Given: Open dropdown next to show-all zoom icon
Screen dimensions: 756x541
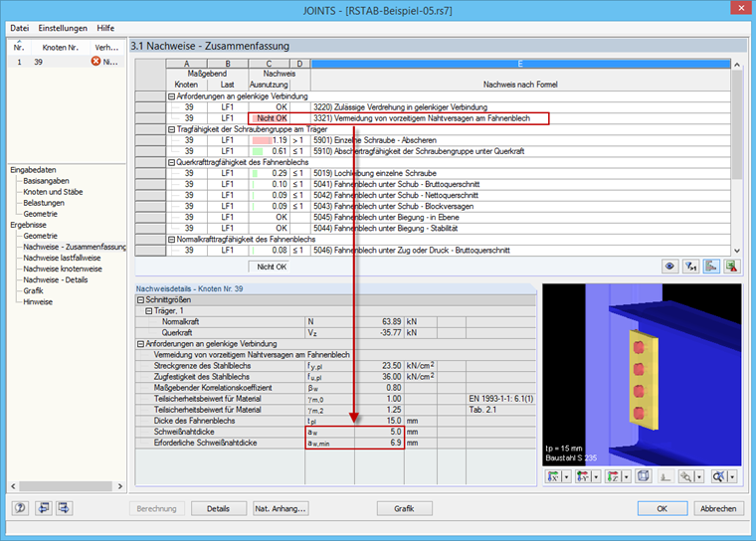Looking at the screenshot, I should [x=732, y=477].
